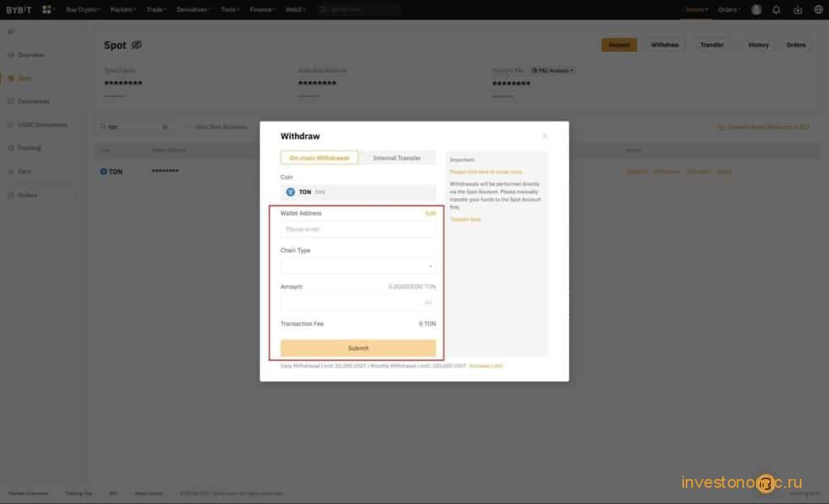Click the Withdraw button in page header

point(665,45)
